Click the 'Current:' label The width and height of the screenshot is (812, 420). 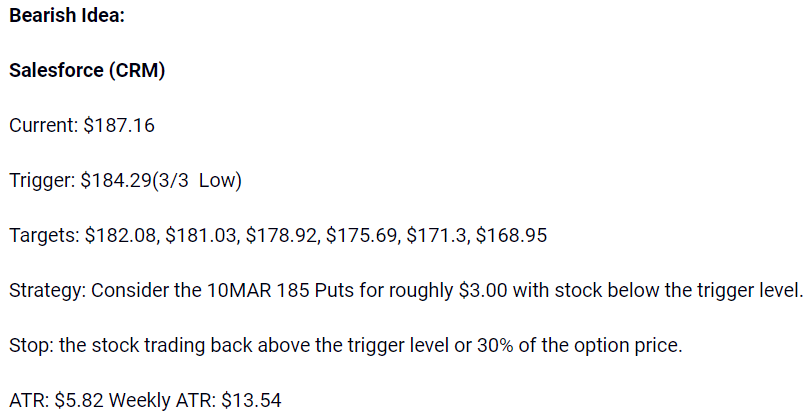(x=44, y=125)
